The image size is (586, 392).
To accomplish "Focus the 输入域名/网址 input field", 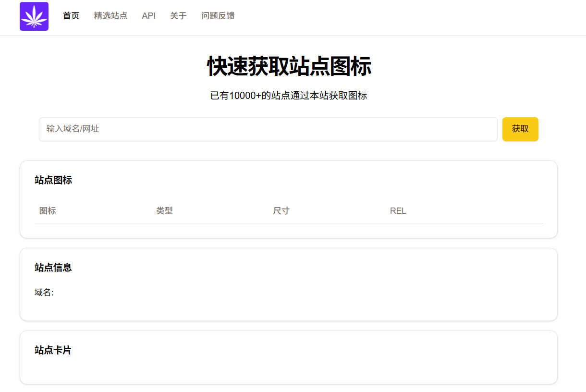I will click(x=268, y=129).
